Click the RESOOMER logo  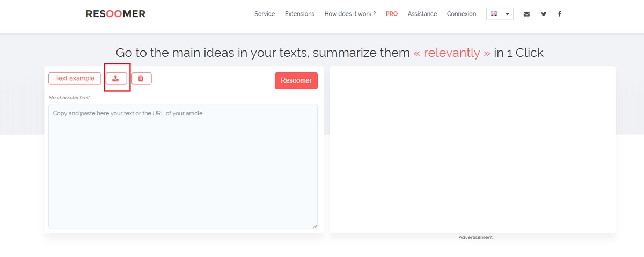pyautogui.click(x=115, y=14)
